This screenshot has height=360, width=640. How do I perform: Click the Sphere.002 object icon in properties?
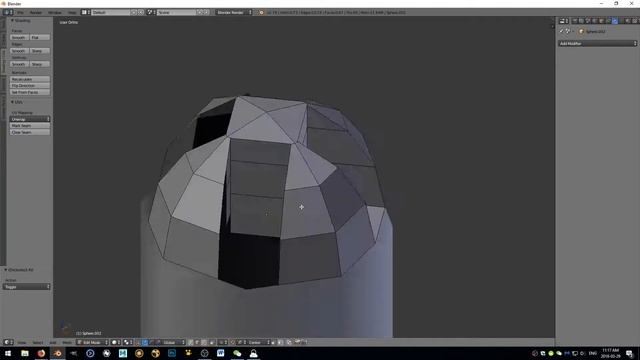(581, 31)
